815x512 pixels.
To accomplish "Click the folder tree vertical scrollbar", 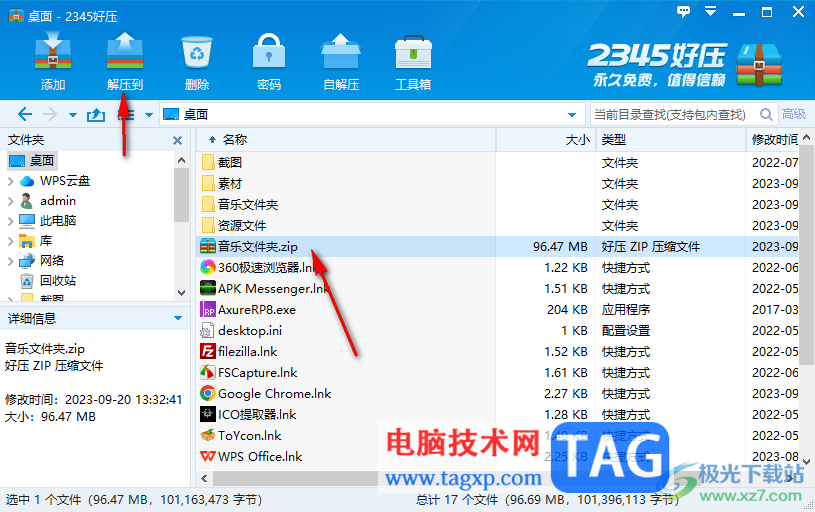I will (x=181, y=195).
